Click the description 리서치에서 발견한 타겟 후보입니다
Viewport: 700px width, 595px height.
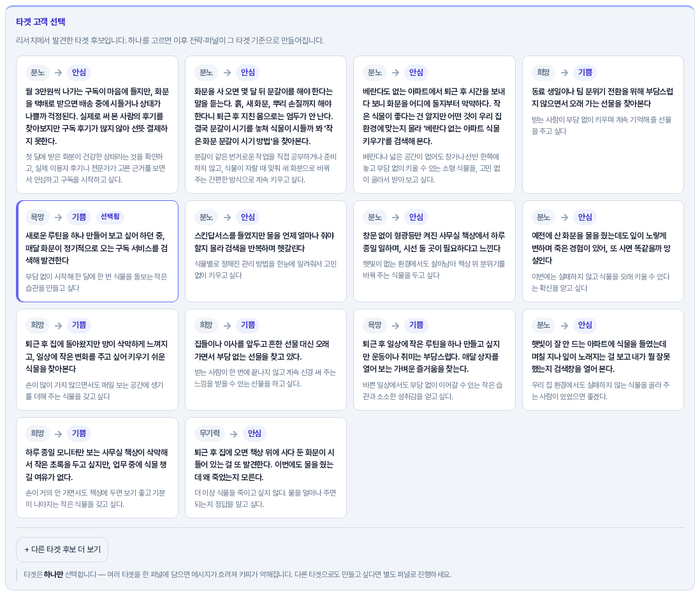click(170, 40)
